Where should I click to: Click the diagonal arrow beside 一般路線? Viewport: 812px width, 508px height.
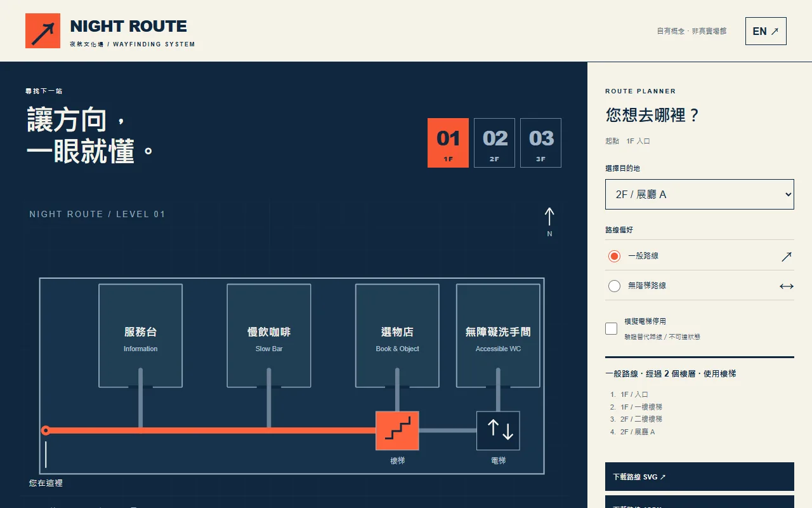pos(787,256)
